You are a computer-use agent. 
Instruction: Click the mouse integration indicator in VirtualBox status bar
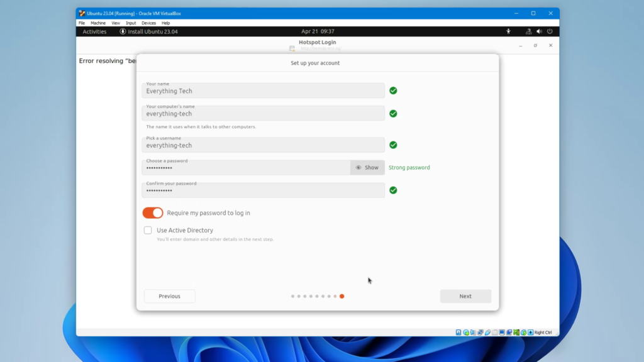coord(524,332)
